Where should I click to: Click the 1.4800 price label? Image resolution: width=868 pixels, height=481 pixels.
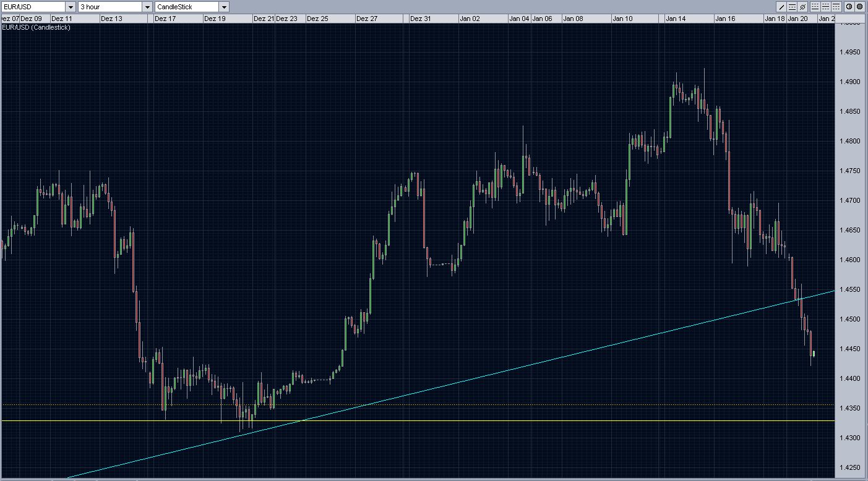pyautogui.click(x=851, y=141)
